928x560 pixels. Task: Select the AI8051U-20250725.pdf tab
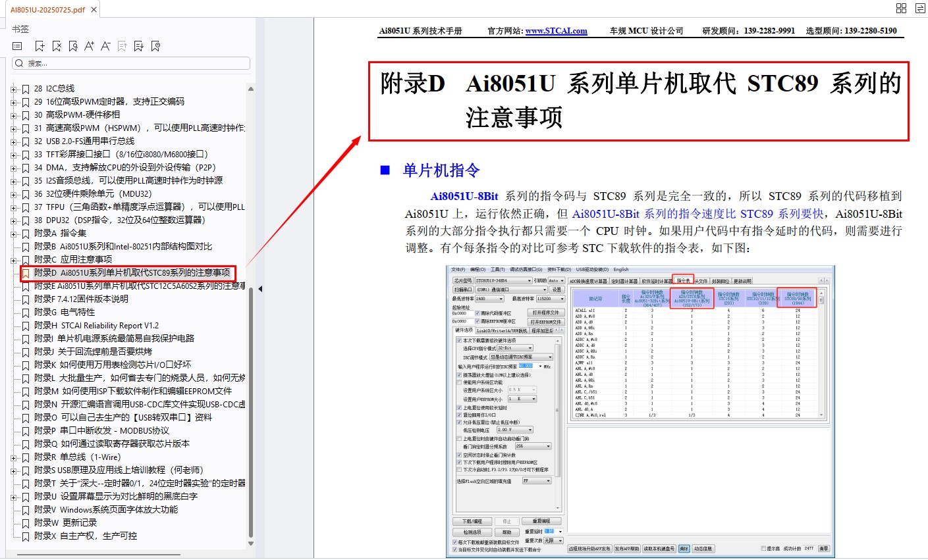tap(47, 10)
